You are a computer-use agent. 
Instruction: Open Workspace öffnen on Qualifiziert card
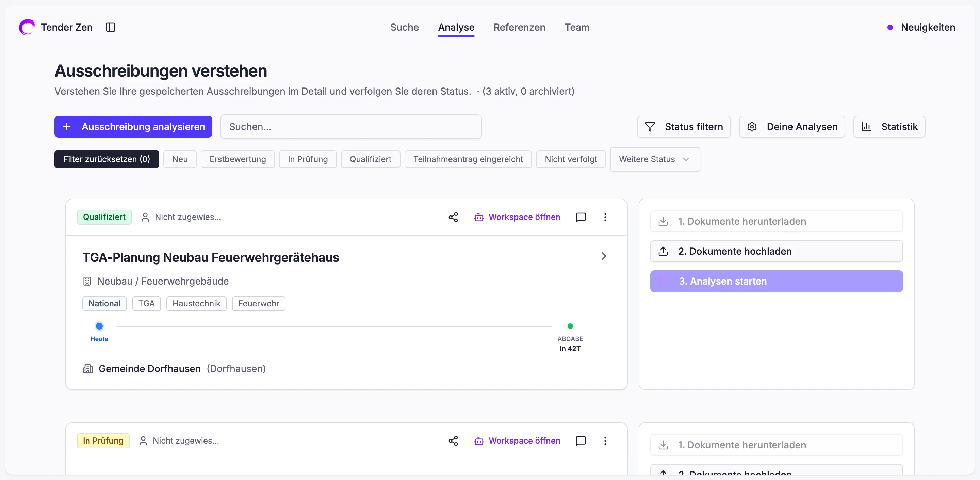(x=517, y=217)
